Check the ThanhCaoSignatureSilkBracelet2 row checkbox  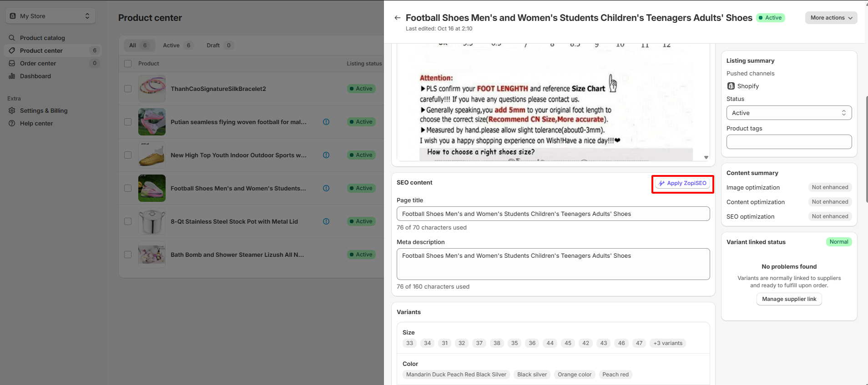[x=128, y=89]
